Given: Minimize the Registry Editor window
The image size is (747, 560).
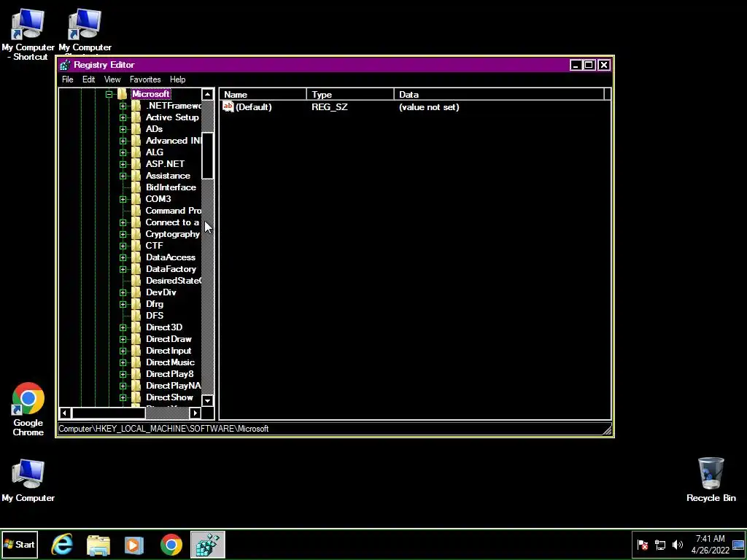Looking at the screenshot, I should pos(576,65).
